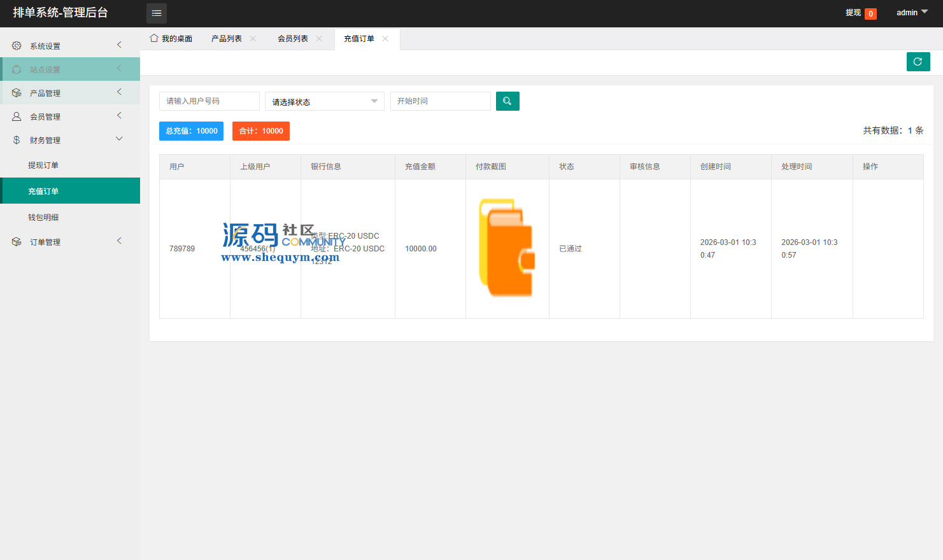
Task: Open 提现订单 in the sidebar
Action: (x=43, y=165)
